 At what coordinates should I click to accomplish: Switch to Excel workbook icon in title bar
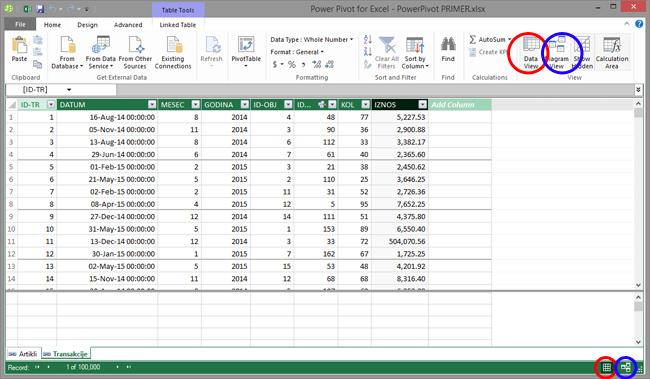(x=27, y=9)
